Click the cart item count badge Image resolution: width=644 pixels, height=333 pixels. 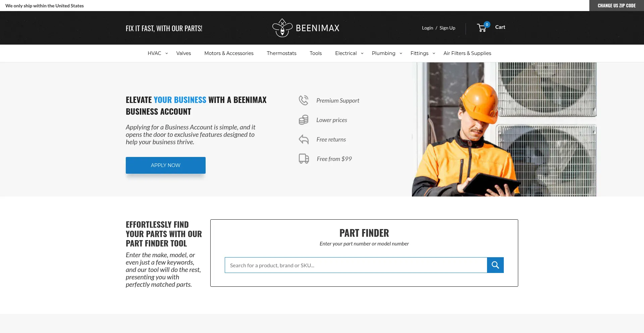487,24
